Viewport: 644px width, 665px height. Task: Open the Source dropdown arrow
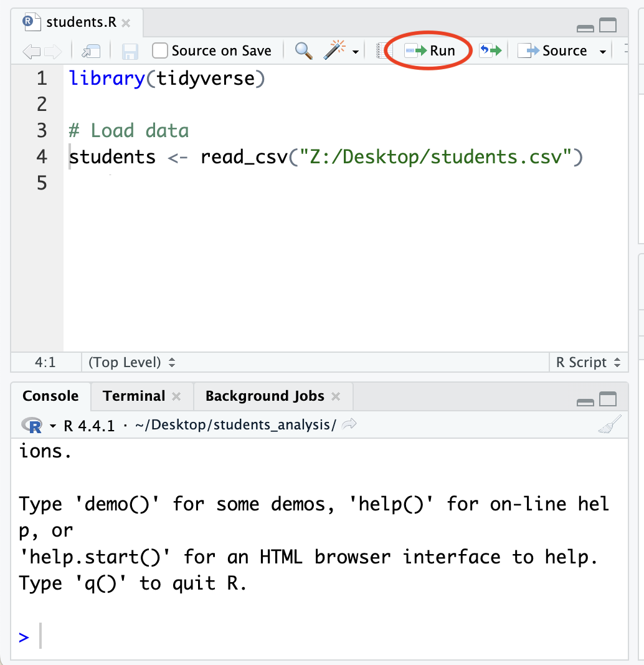(x=602, y=51)
